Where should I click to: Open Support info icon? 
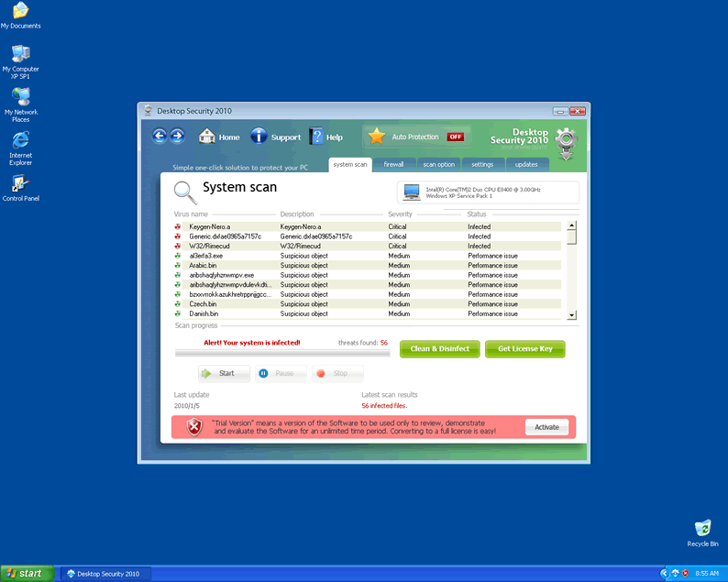click(x=259, y=137)
